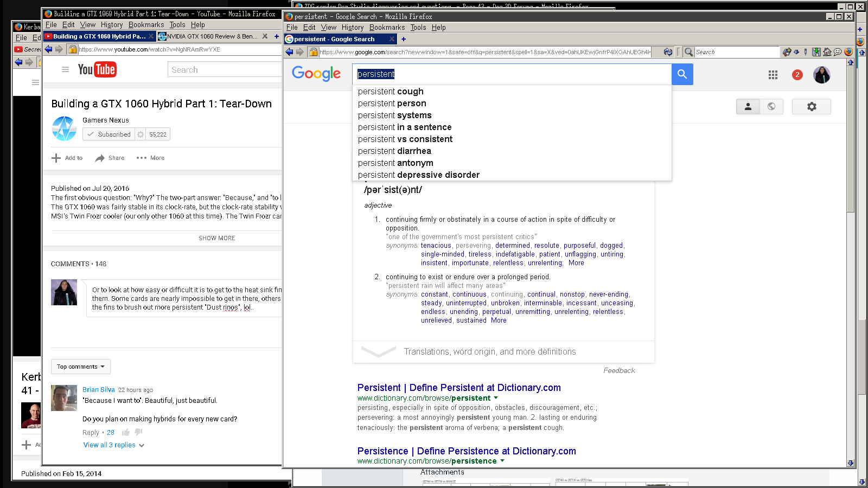Screen dimensions: 868x488
Task: Open the Tools menu in the YouTube window
Action: (177, 24)
